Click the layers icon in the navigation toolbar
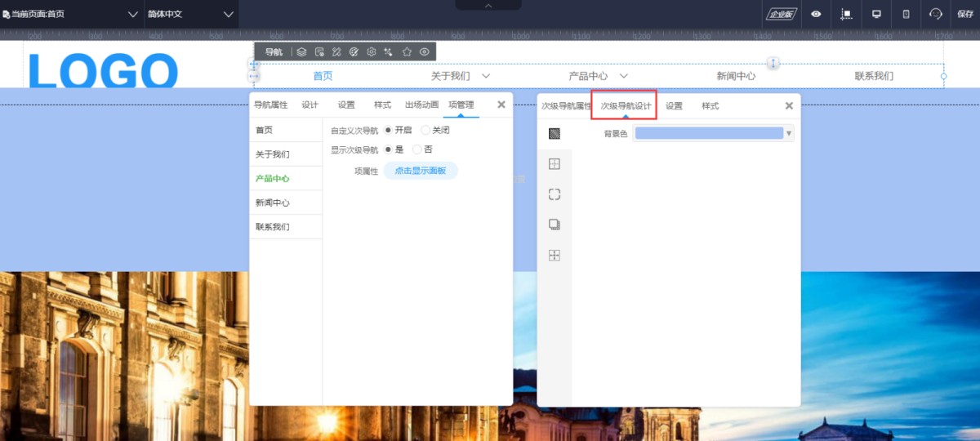Screen dimensions: 980x441 [301, 51]
